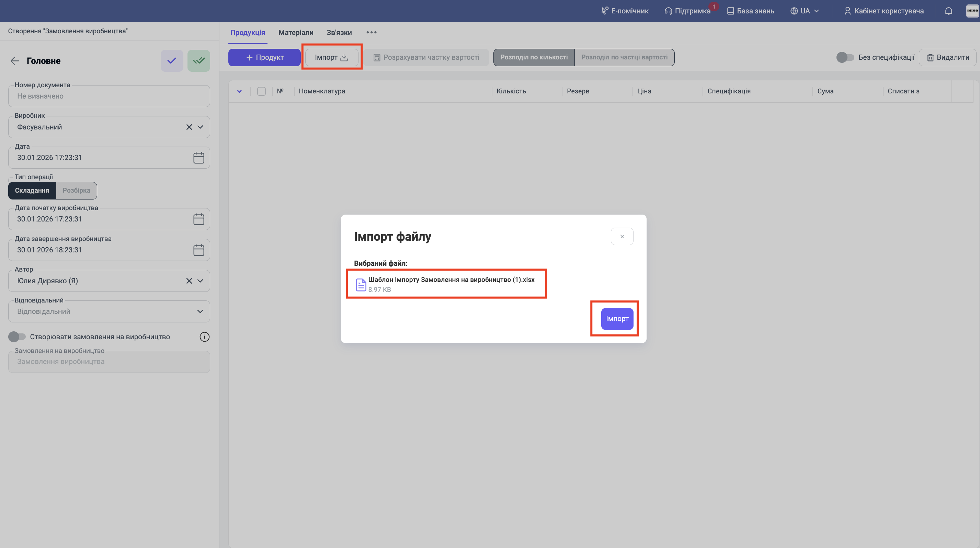Select Розбірка operation type
The height and width of the screenshot is (548, 980).
pos(76,191)
